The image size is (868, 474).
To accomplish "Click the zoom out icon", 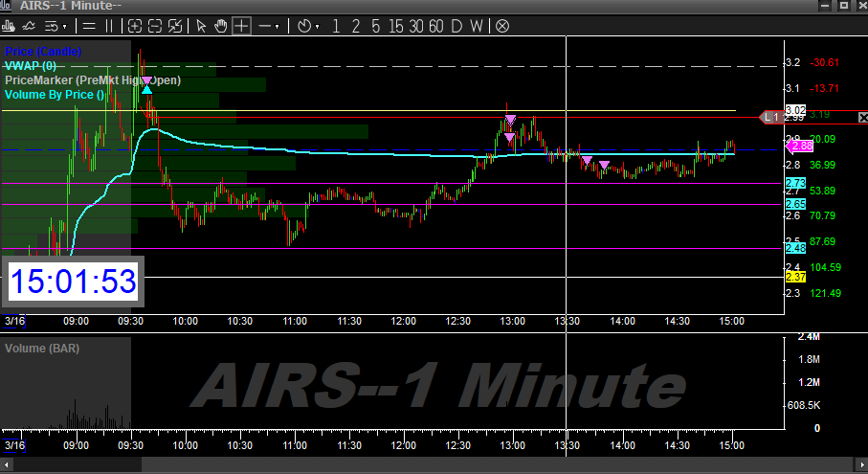I will coord(155,26).
